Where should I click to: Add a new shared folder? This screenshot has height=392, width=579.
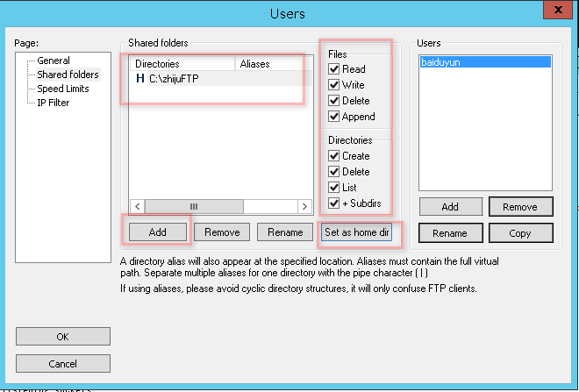158,232
